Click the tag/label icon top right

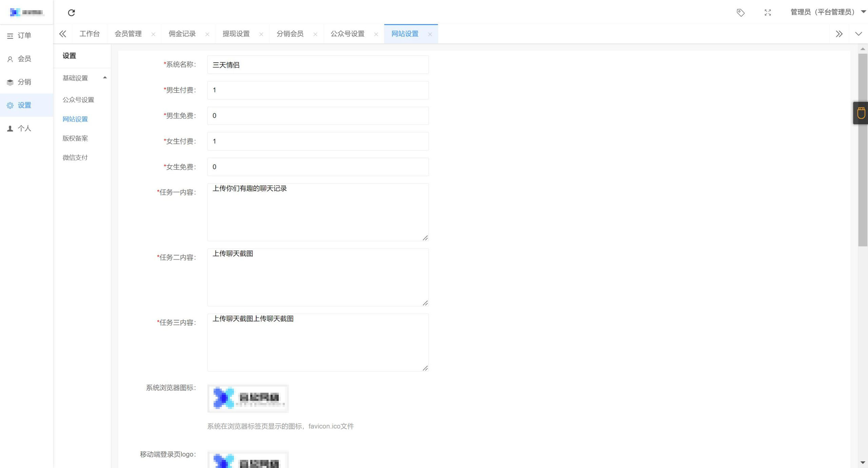coord(741,12)
